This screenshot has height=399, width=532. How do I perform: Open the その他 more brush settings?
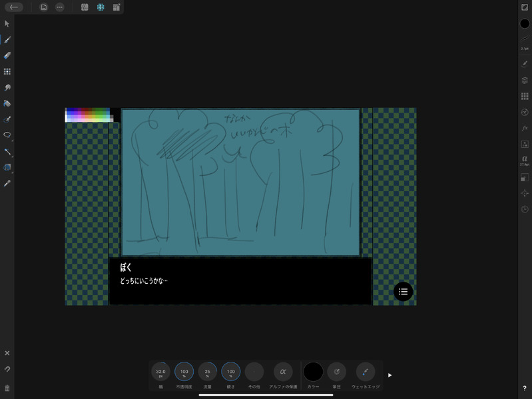coord(254,372)
